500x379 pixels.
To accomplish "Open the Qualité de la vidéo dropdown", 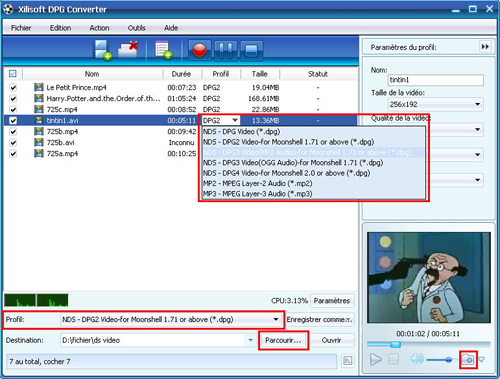I will [x=477, y=129].
